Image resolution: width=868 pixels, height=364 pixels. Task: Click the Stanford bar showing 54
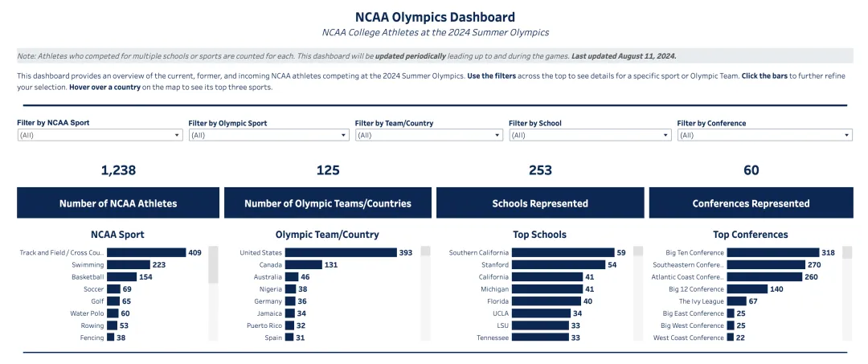point(558,264)
